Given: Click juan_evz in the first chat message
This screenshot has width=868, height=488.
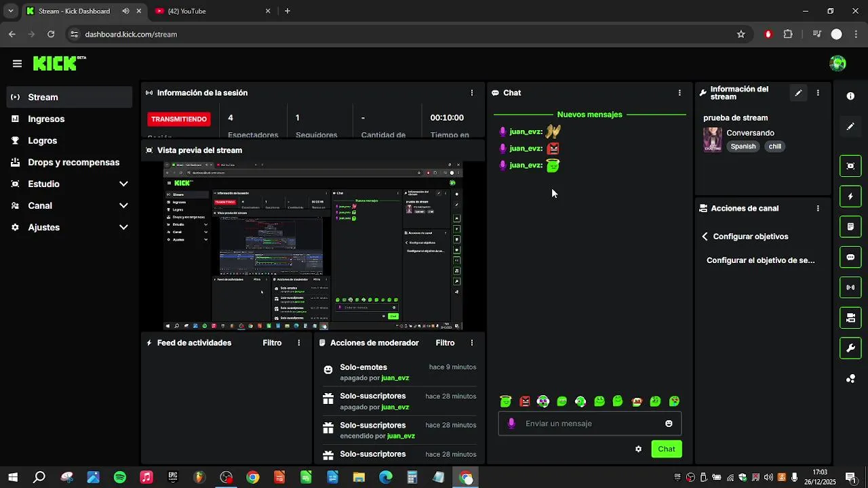Looking at the screenshot, I should [525, 132].
